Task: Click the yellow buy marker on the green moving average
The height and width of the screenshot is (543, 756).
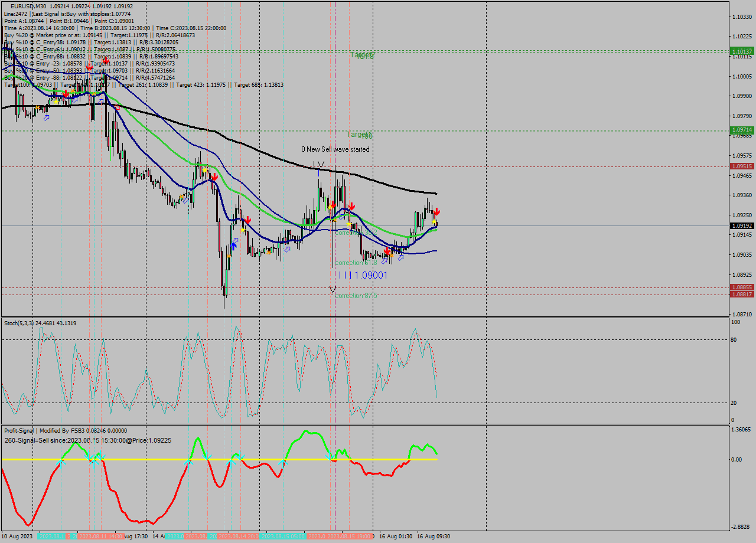Action: (434, 221)
